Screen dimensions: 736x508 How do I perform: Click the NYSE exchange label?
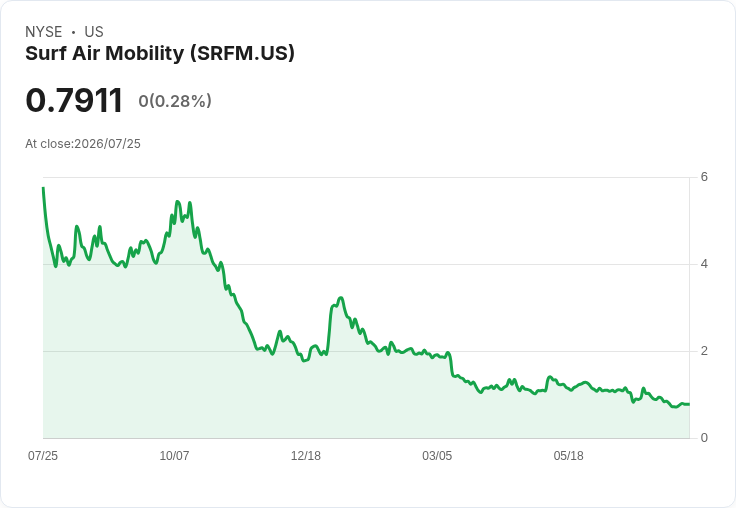[x=44, y=32]
